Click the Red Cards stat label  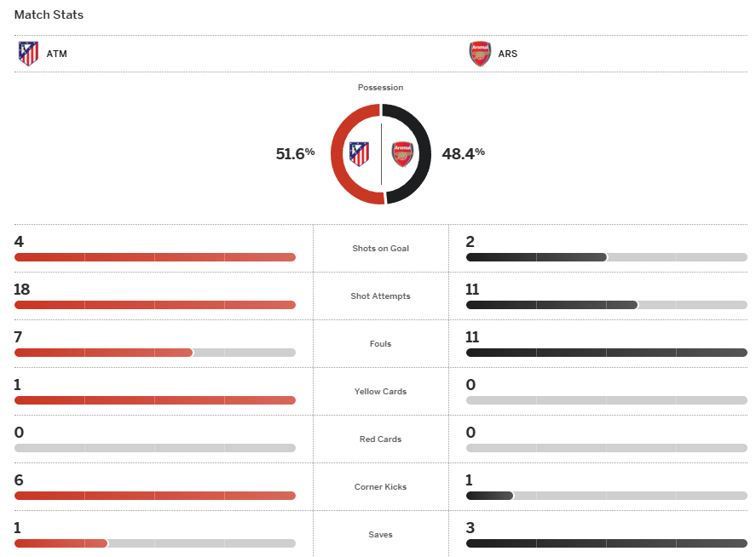pyautogui.click(x=380, y=439)
